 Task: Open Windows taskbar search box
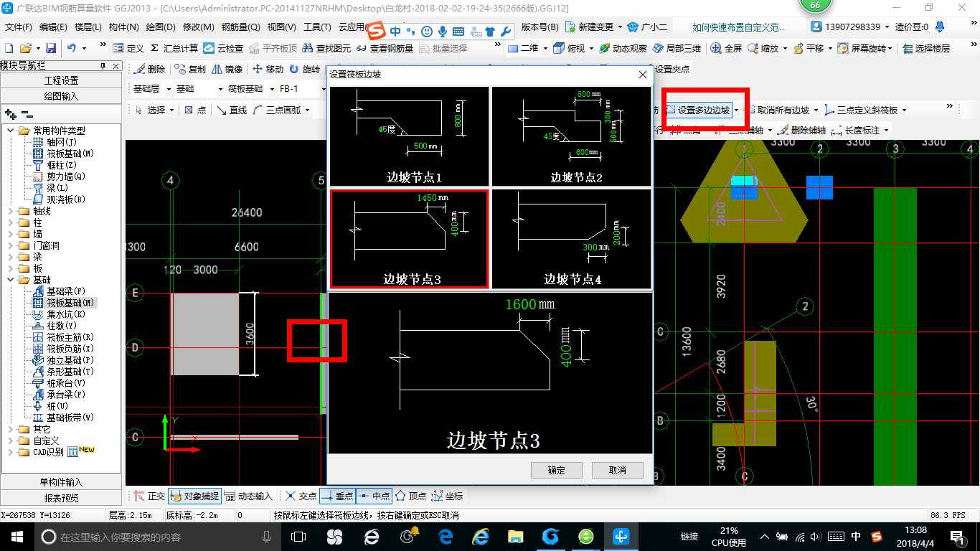[x=158, y=537]
